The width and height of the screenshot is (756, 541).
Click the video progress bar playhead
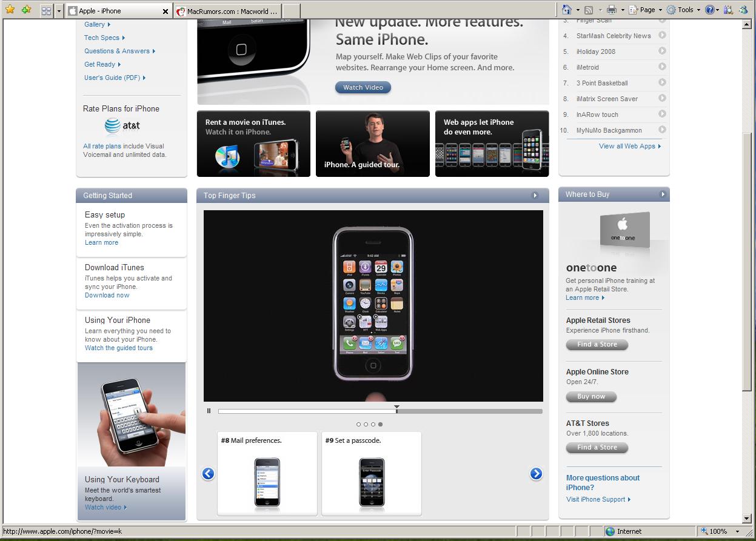point(396,408)
